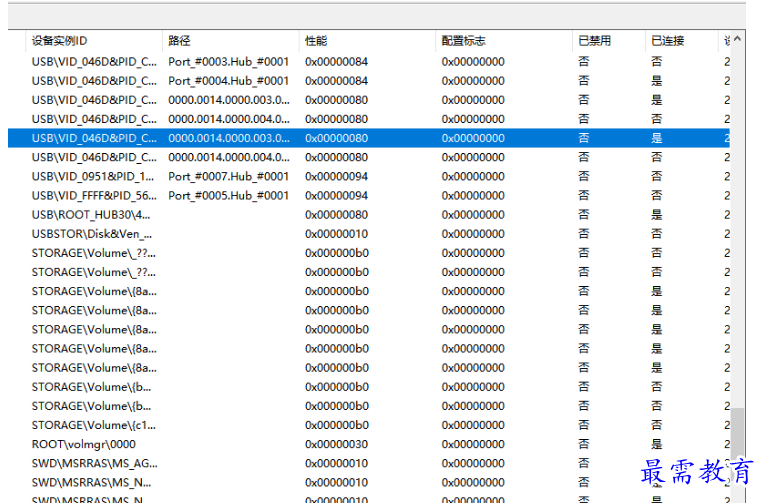
Task: Click 否 disabled value in USB\VID_0951 row
Action: click(x=584, y=176)
